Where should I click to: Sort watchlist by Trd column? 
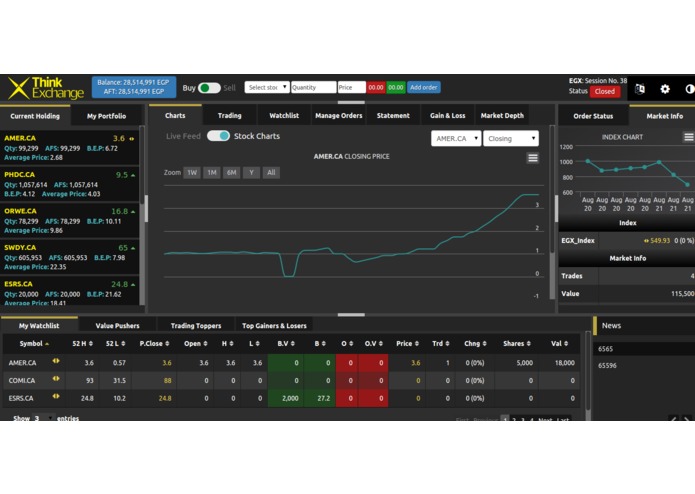tap(441, 343)
